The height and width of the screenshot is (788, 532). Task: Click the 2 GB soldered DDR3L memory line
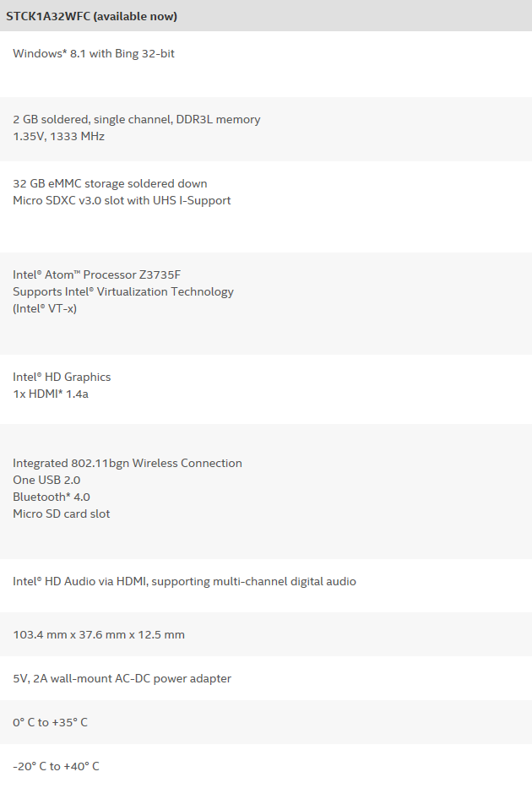pos(136,120)
